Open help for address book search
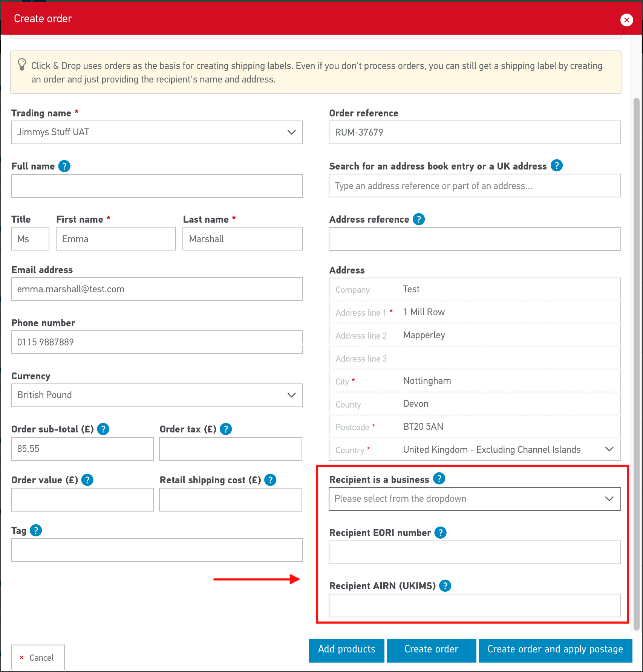643x672 pixels. pyautogui.click(x=556, y=165)
